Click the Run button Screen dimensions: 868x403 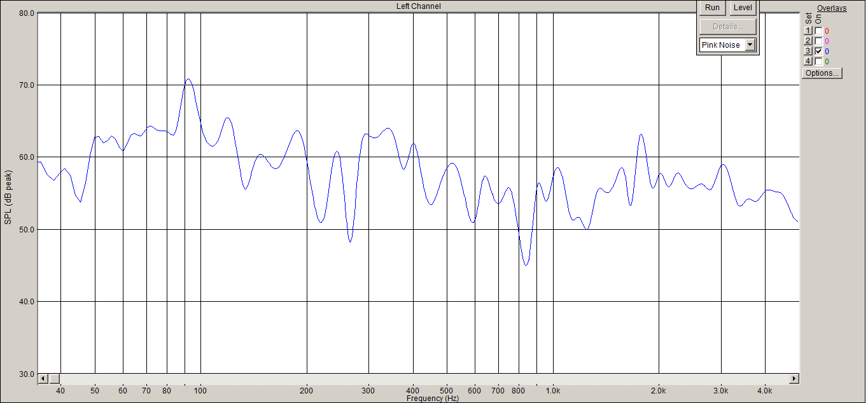713,8
